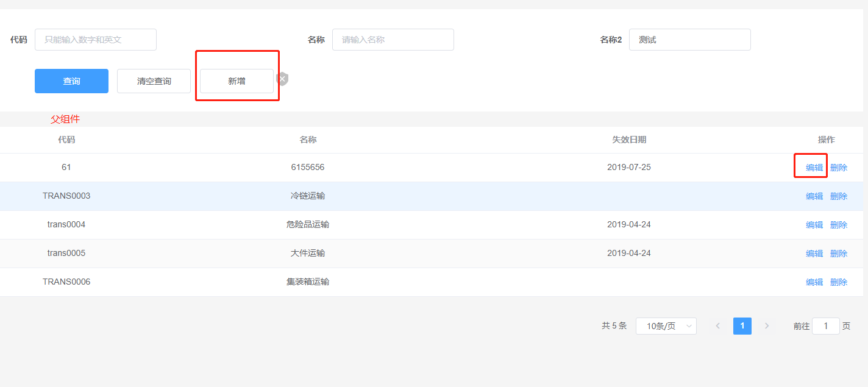Go to next page arrow in pagination

(x=767, y=326)
